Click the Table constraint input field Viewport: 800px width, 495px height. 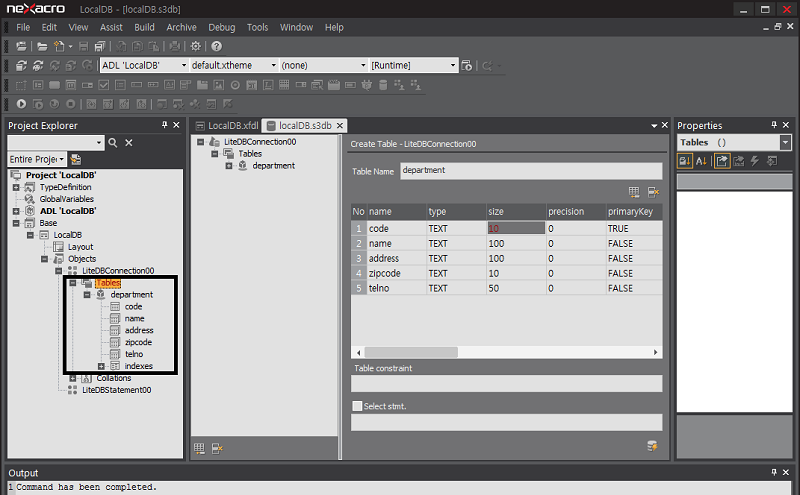(507, 384)
